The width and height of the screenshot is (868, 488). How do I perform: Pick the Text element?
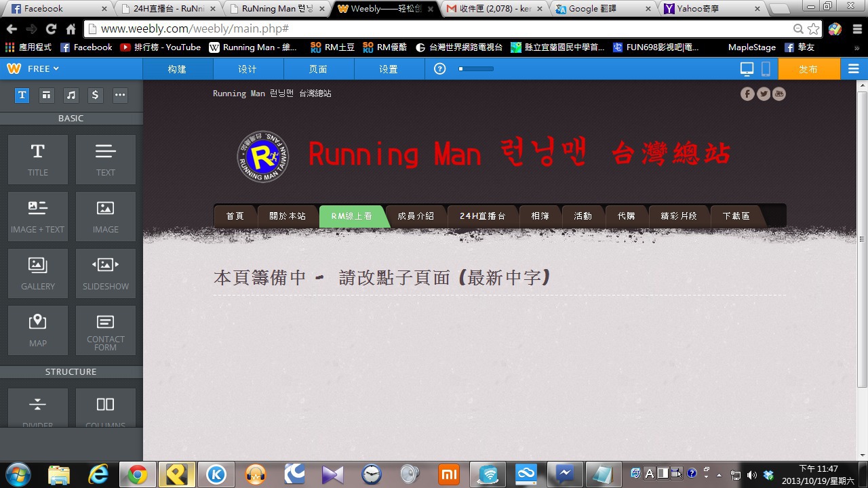click(106, 159)
